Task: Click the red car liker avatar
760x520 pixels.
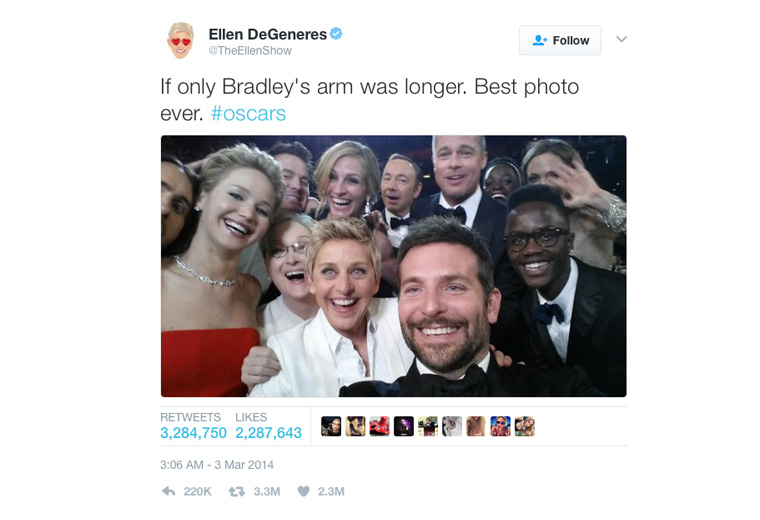Action: (380, 426)
